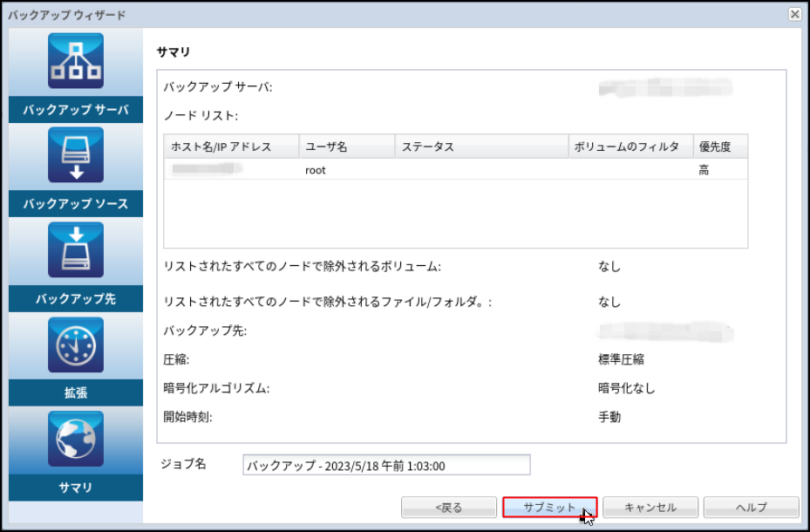Click the 暗号化アルゴリズム: label
Image resolution: width=810 pixels, height=532 pixels.
point(216,388)
